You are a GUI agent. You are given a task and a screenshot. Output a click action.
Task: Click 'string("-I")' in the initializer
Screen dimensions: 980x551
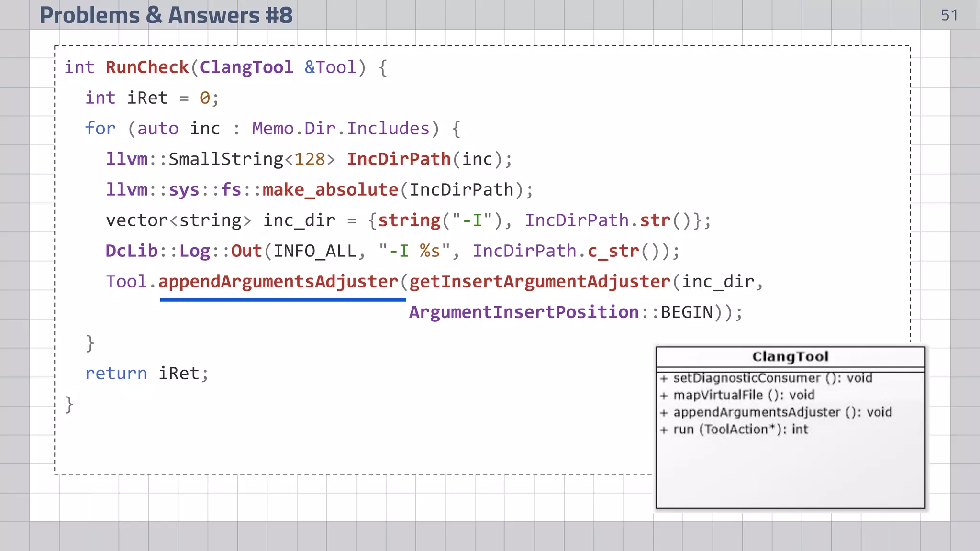pos(440,220)
